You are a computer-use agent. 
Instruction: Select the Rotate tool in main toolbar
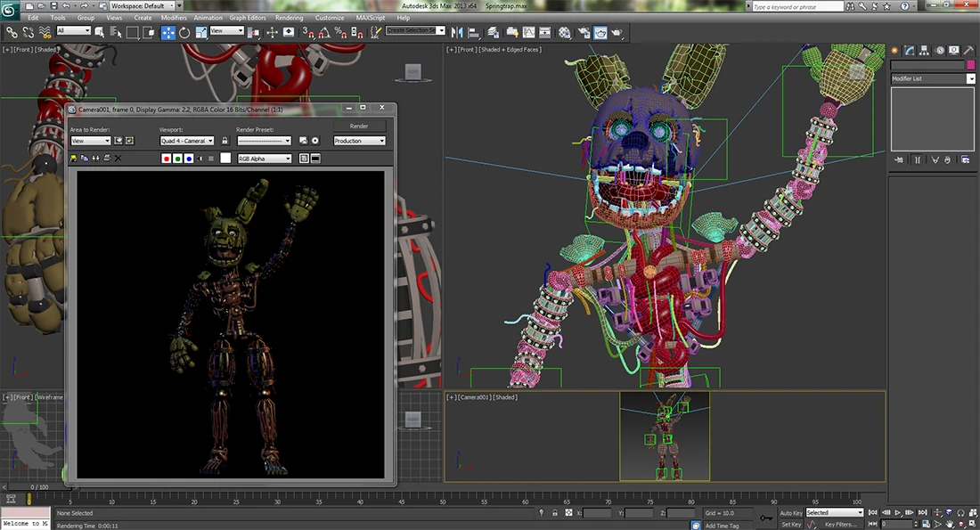(x=184, y=32)
